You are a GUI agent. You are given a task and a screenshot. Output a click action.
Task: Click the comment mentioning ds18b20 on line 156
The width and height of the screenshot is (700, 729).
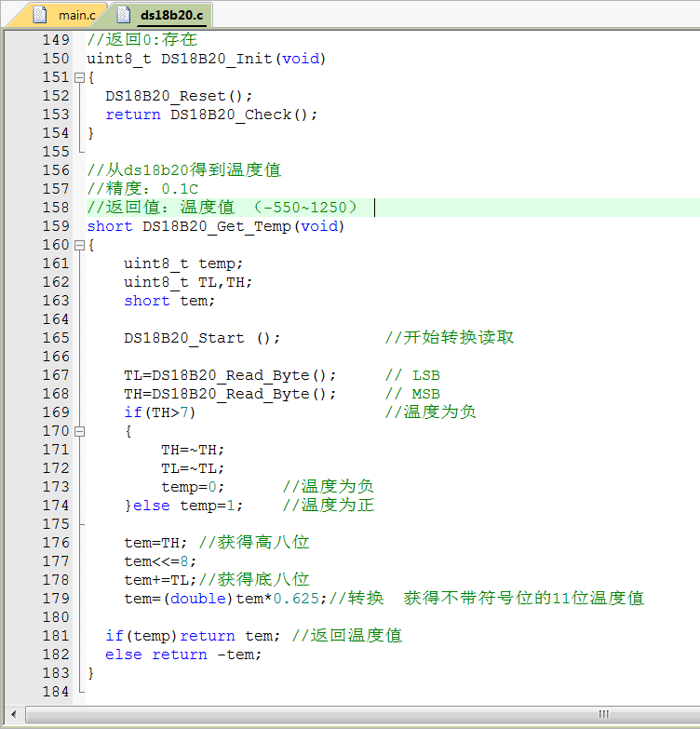(x=184, y=170)
